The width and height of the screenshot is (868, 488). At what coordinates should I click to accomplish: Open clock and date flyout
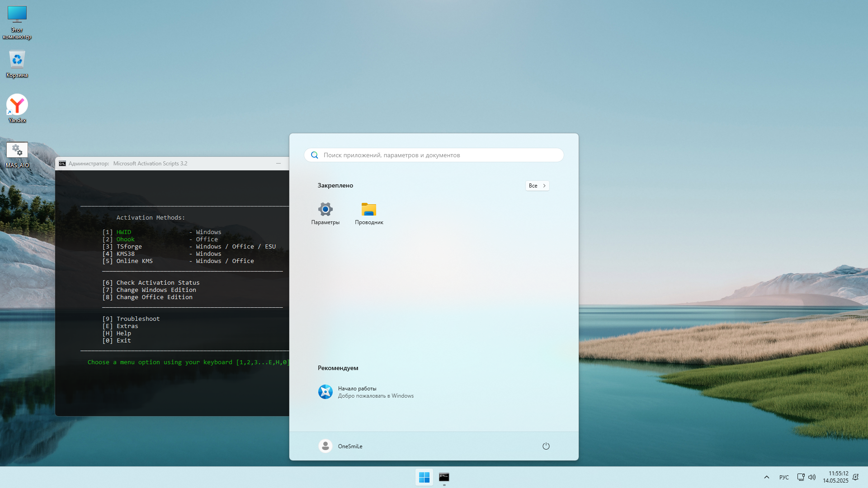835,477
